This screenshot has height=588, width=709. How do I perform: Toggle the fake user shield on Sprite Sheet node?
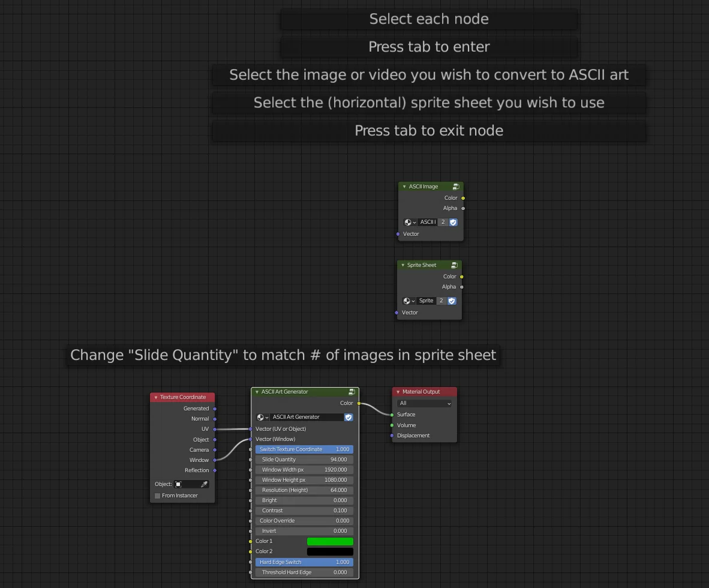[x=452, y=301]
